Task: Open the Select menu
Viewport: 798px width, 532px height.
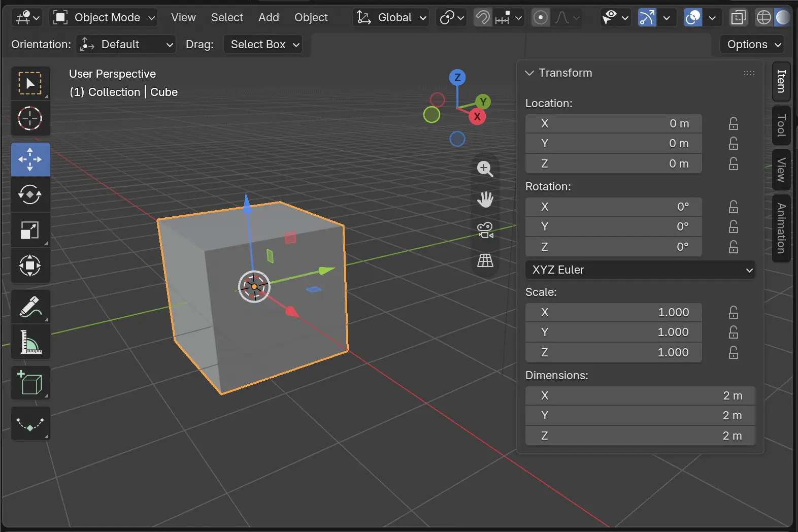Action: point(227,18)
